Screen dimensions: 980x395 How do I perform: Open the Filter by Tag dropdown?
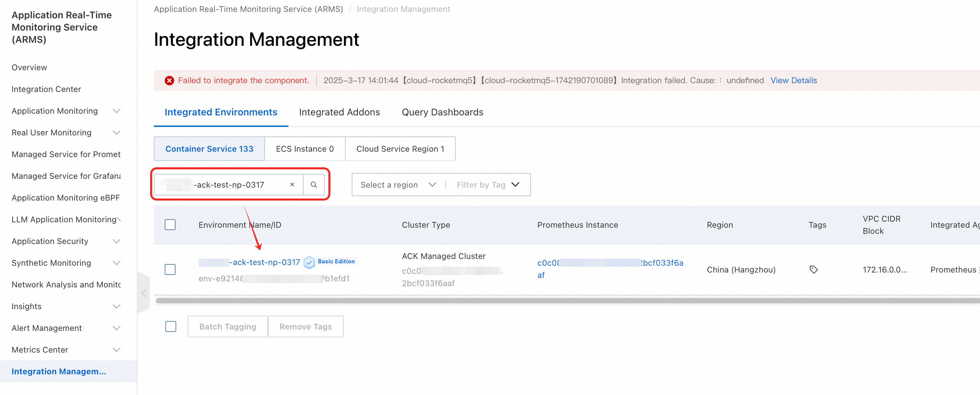[488, 185]
